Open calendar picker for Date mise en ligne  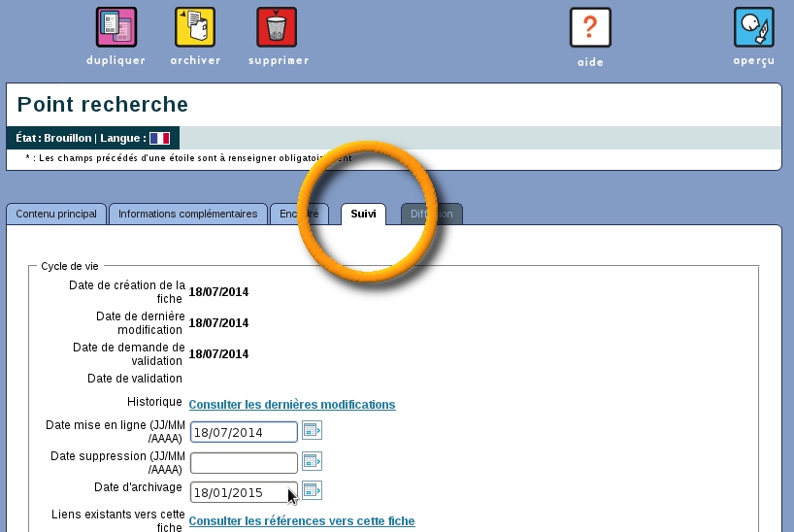pos(312,430)
